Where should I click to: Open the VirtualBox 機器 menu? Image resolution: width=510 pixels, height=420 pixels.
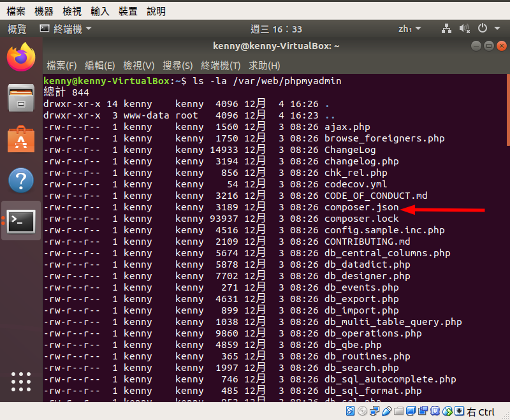pos(44,11)
